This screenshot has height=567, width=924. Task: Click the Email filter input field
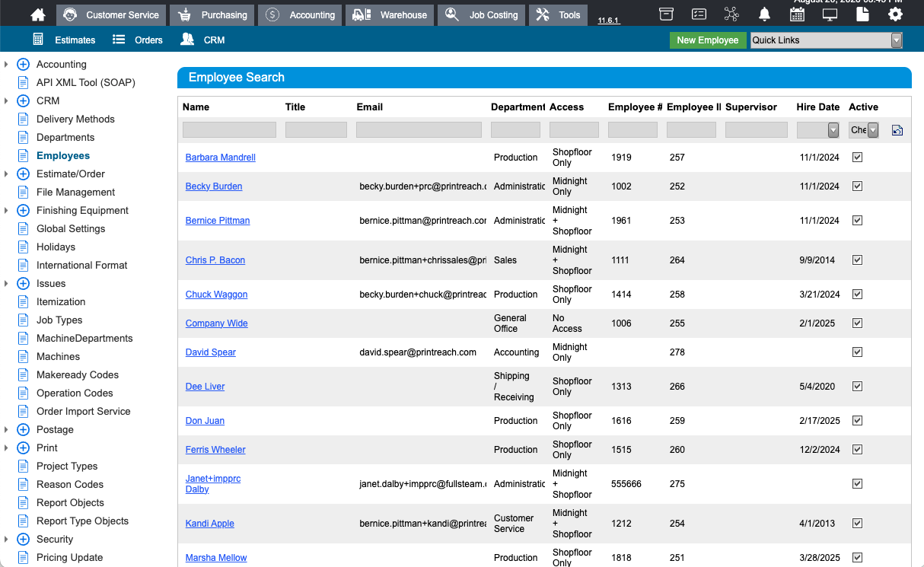coord(419,130)
